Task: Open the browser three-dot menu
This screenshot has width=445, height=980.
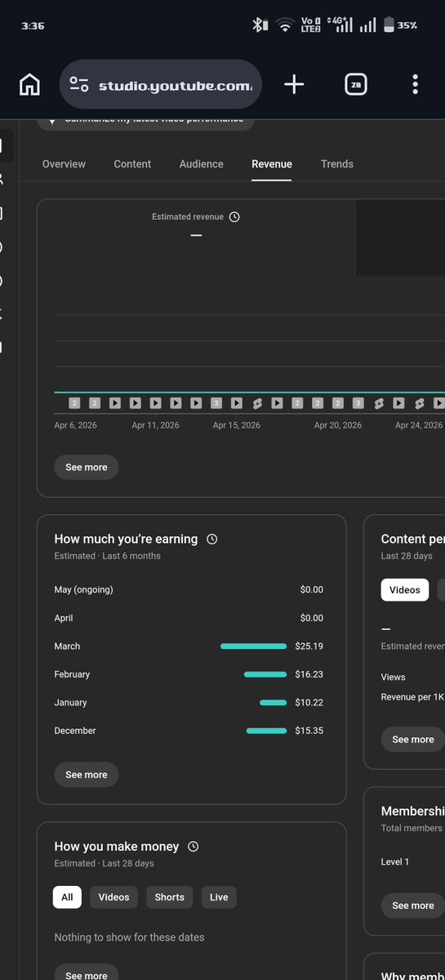Action: click(415, 84)
